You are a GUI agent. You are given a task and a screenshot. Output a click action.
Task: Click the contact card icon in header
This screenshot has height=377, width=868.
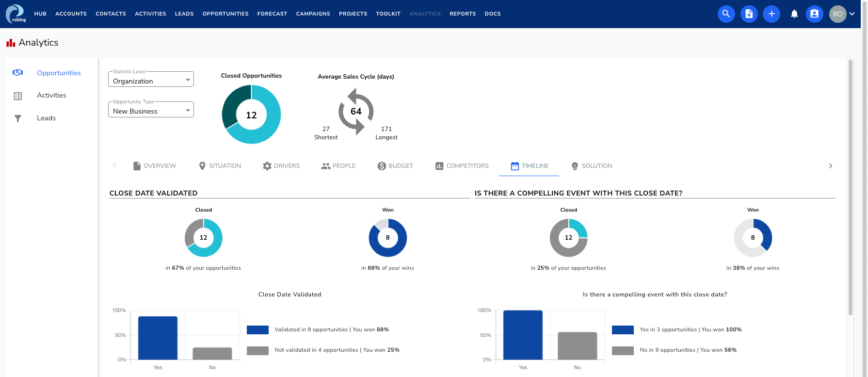[815, 14]
